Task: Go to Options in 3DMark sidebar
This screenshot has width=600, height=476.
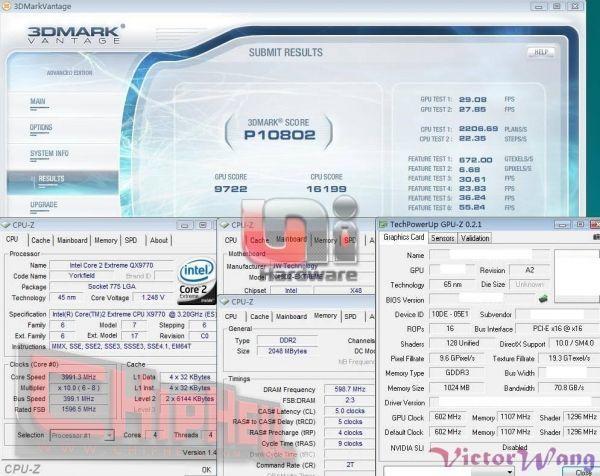Action: (41, 128)
